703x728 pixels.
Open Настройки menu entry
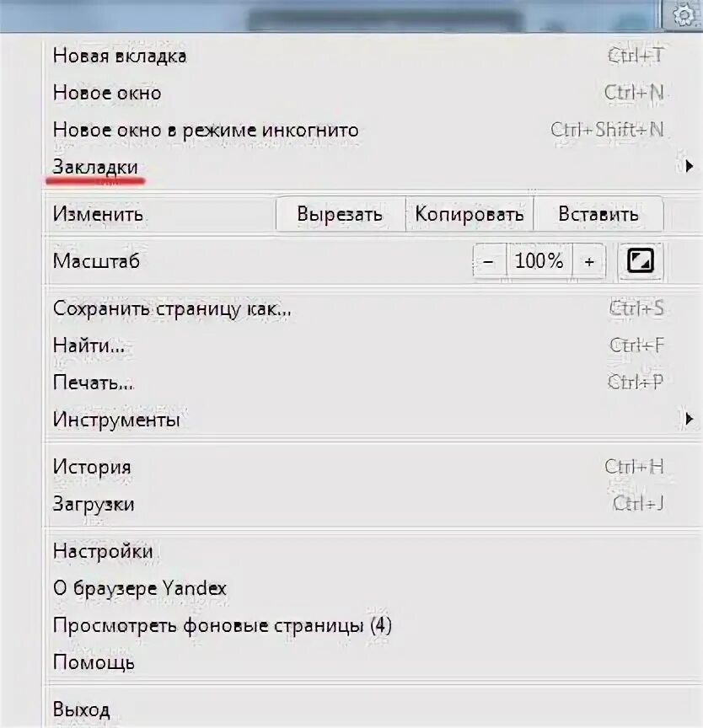click(373, 551)
